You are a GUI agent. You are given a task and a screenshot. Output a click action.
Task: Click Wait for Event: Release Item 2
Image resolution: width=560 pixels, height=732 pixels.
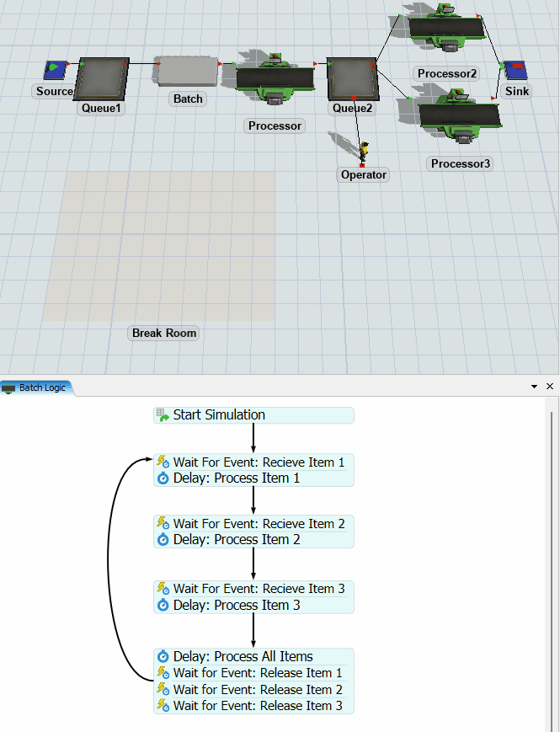click(253, 689)
